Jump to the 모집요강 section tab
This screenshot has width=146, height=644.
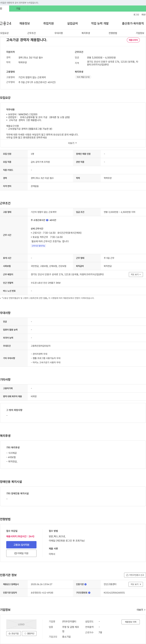pyautogui.click(x=5, y=33)
